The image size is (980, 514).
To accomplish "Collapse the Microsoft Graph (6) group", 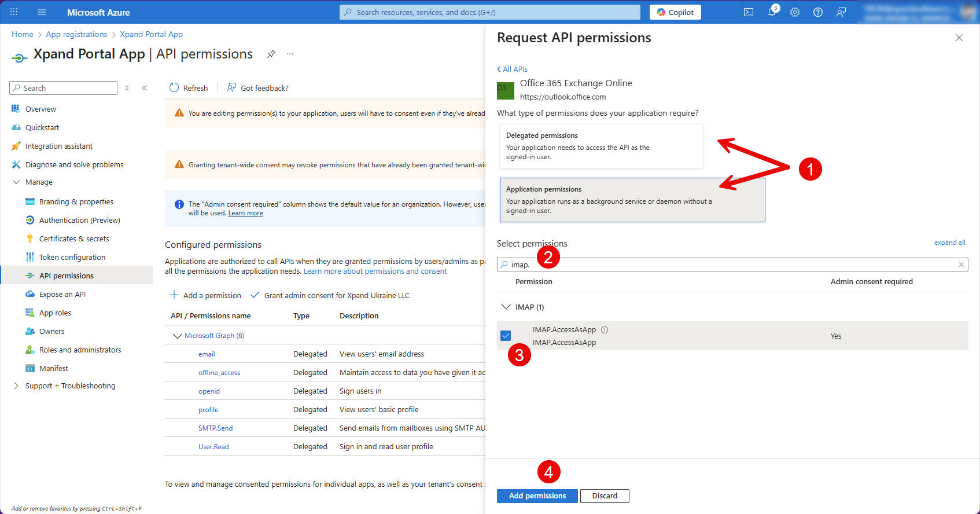I will point(177,336).
